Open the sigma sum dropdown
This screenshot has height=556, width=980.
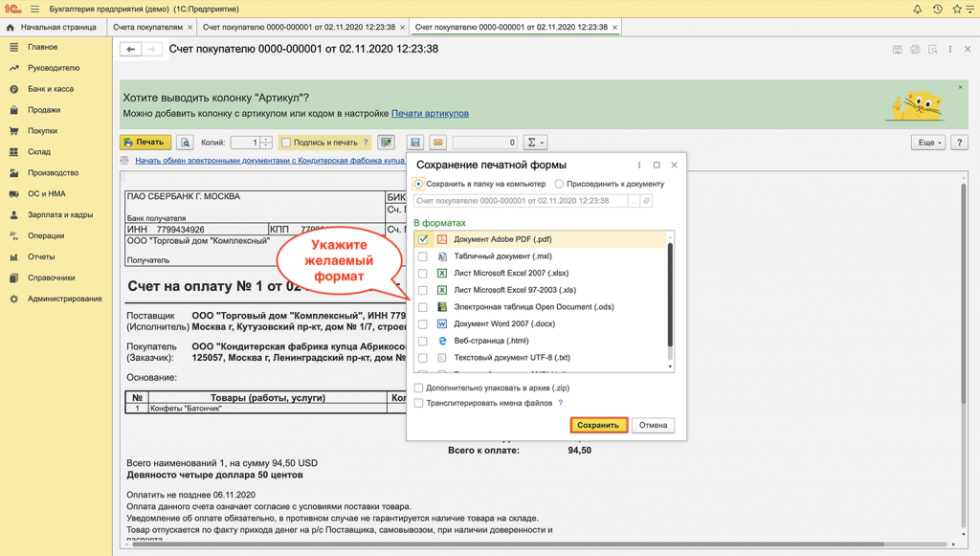point(535,143)
